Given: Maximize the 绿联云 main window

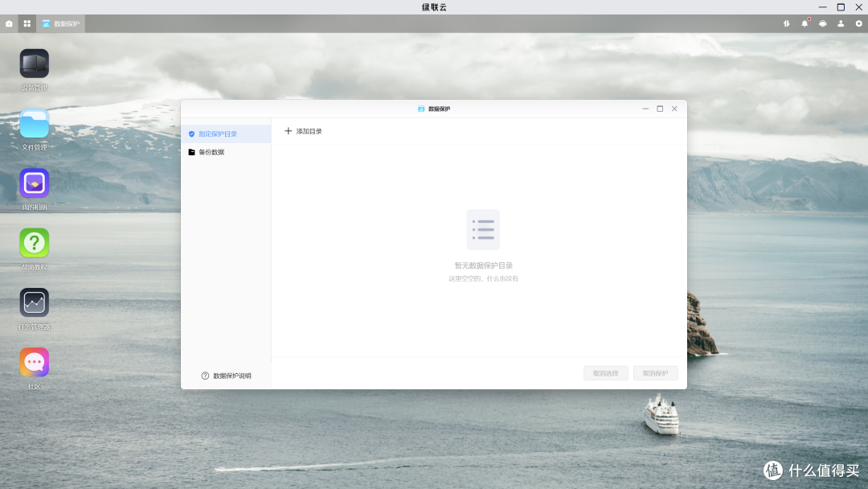Looking at the screenshot, I should click(x=841, y=7).
